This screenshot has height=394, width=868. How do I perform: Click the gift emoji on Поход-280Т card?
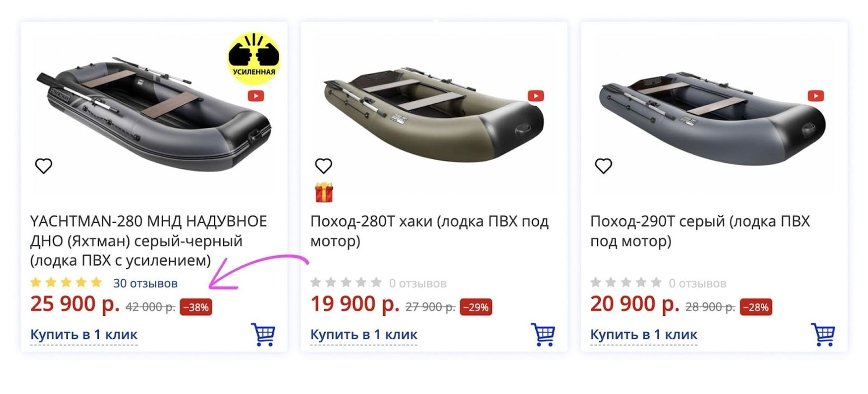pos(324,192)
